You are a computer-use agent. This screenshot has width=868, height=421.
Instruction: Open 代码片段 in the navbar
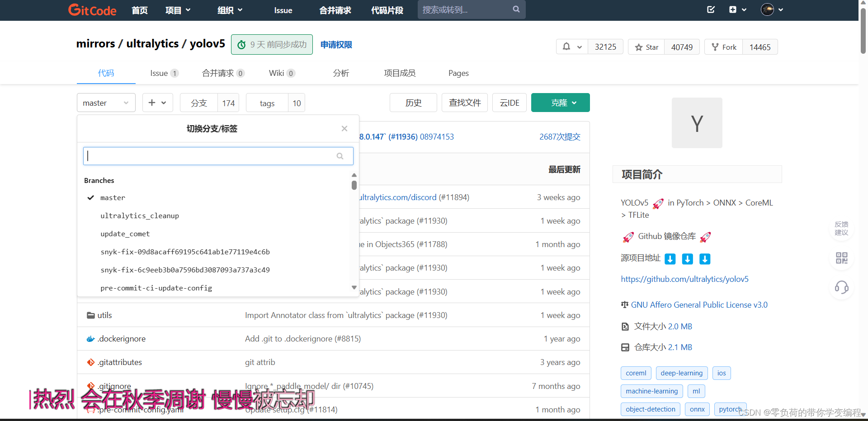387,10
